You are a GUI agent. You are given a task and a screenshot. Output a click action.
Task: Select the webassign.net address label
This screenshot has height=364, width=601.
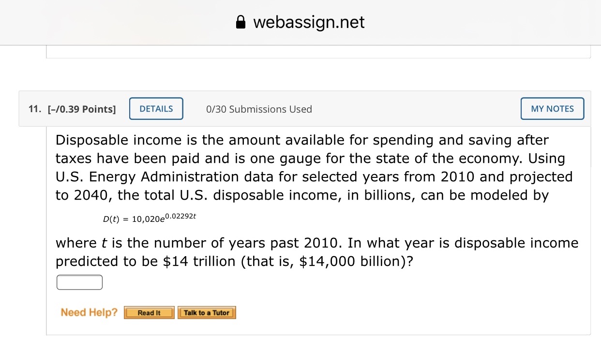[308, 22]
